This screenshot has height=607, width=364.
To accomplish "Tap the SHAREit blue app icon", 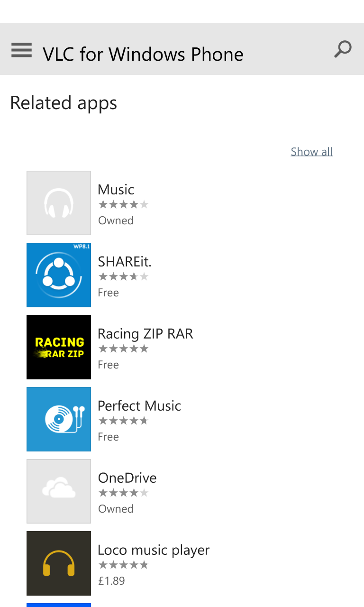I will (x=59, y=275).
